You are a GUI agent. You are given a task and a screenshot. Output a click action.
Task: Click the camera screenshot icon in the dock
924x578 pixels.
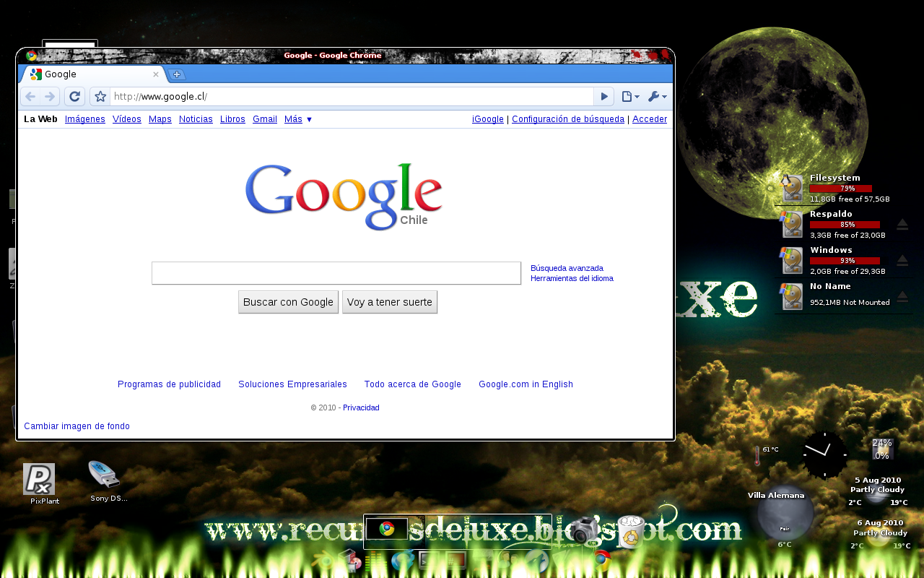coord(586,530)
